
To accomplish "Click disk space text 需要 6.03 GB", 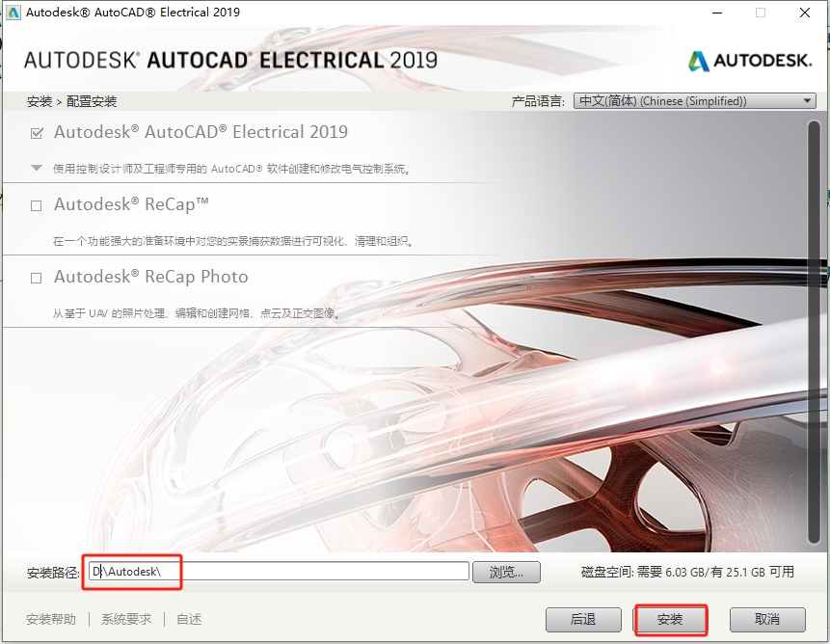I will [x=671, y=572].
